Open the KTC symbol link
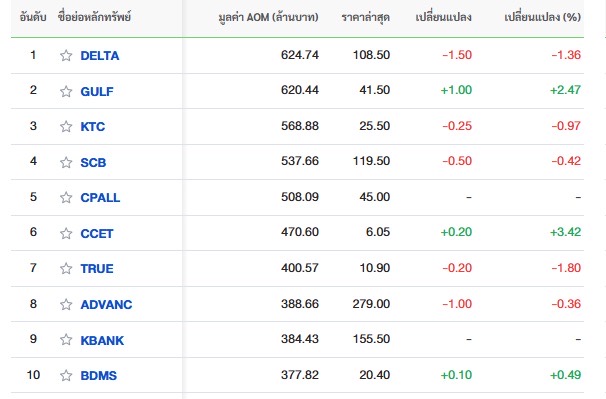 click(93, 127)
